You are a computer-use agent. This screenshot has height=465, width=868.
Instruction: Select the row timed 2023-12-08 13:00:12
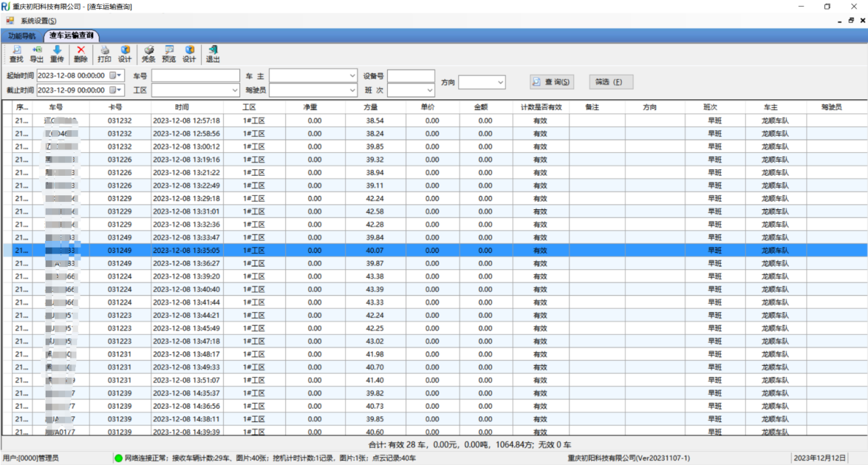(x=434, y=147)
